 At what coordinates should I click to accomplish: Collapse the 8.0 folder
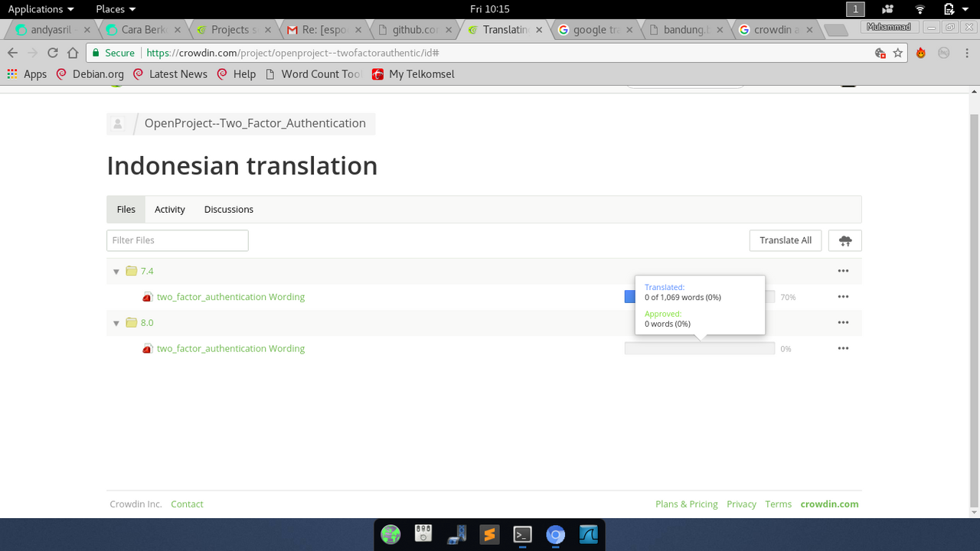116,324
